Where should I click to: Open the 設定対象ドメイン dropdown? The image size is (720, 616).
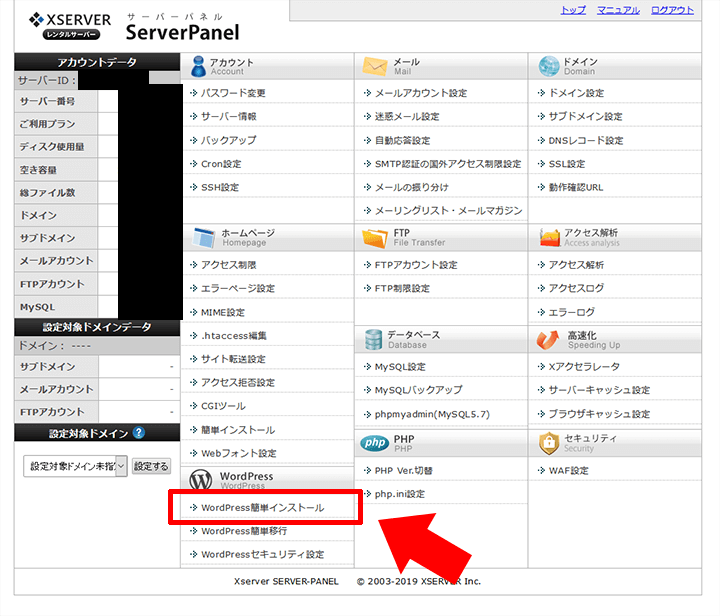click(75, 466)
